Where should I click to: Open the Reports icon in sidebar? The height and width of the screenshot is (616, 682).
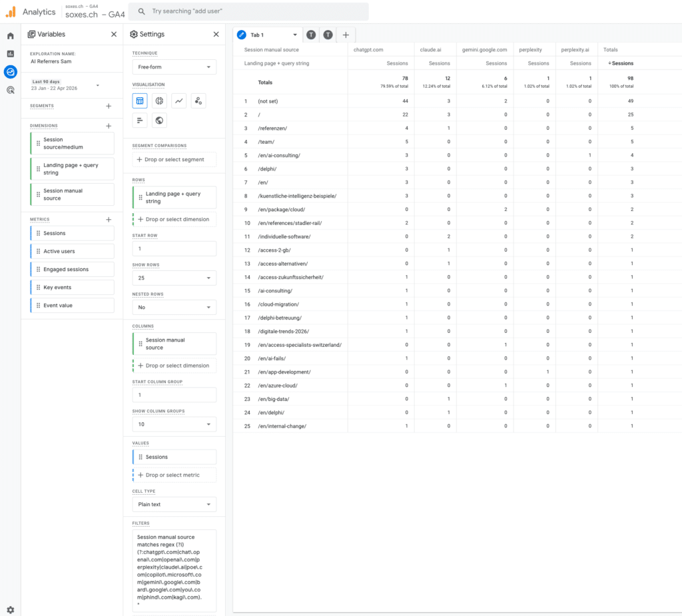(x=10, y=54)
